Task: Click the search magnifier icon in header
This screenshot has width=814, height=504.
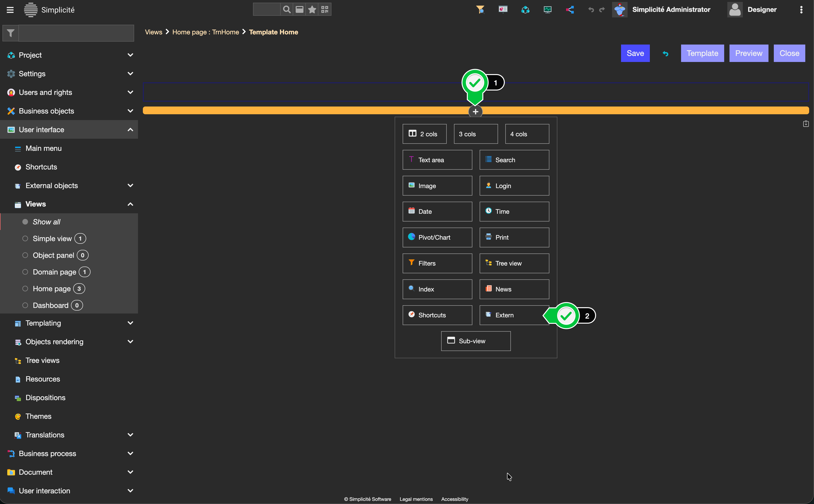Action: [286, 9]
